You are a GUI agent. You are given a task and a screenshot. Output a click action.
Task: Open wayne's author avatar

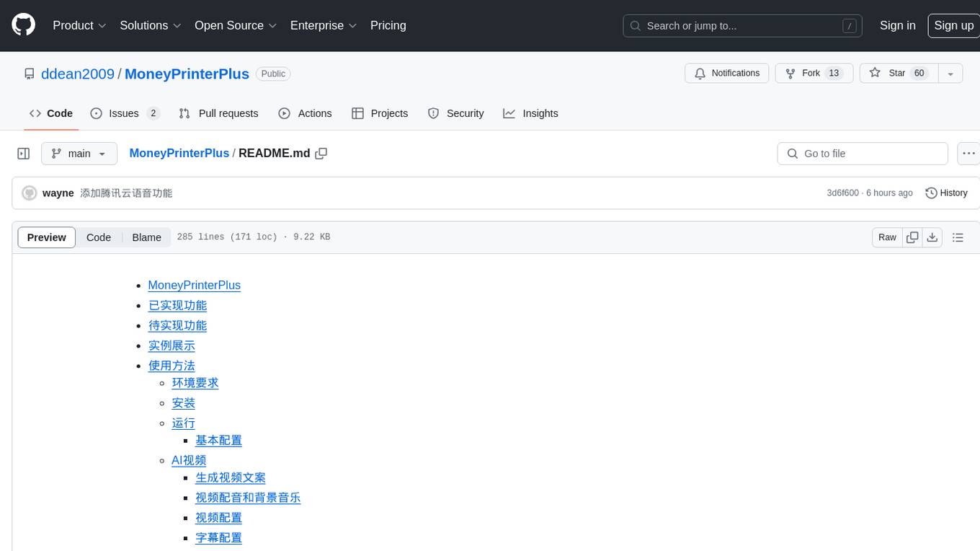(x=30, y=193)
